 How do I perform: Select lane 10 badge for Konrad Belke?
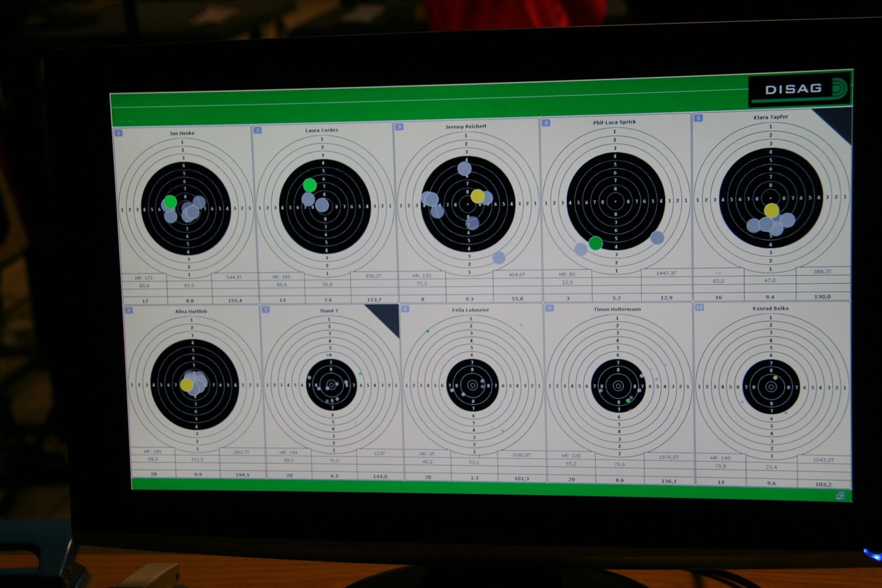(699, 307)
